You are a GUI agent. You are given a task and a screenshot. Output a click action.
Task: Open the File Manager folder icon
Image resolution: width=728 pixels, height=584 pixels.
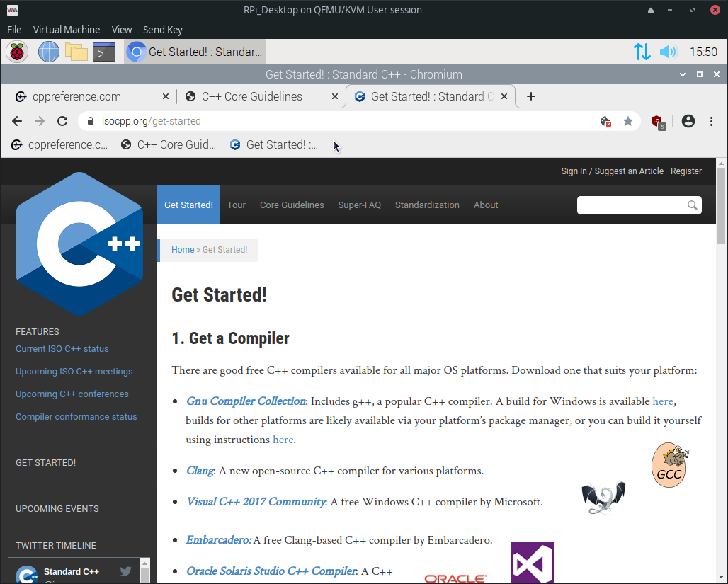tap(76, 52)
